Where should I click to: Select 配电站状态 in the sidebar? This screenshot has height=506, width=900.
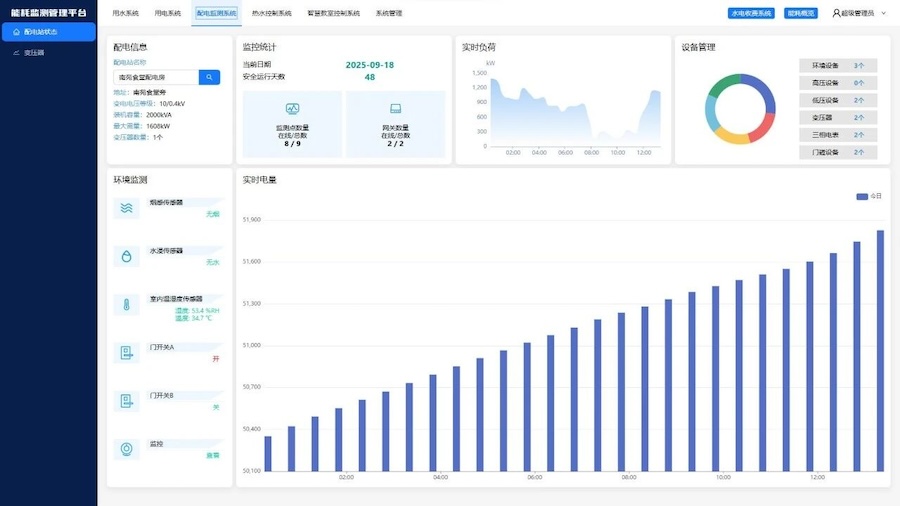pos(48,32)
